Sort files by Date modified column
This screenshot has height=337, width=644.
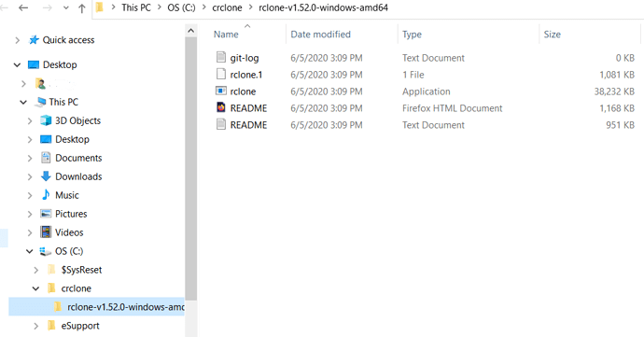(x=320, y=35)
